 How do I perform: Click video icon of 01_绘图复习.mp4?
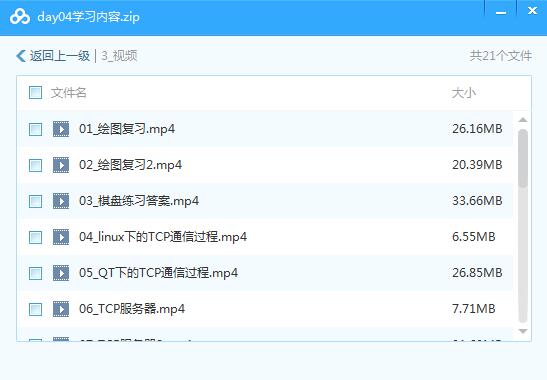pos(61,129)
